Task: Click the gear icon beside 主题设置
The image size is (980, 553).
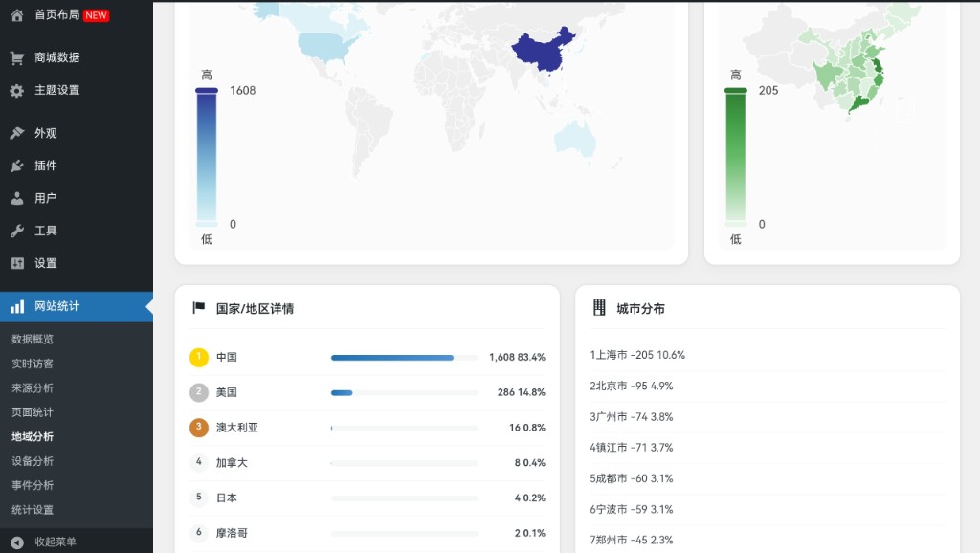Action: 17,91
